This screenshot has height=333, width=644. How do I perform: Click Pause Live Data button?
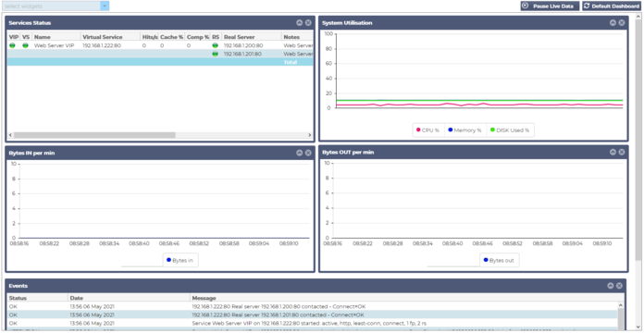550,6
